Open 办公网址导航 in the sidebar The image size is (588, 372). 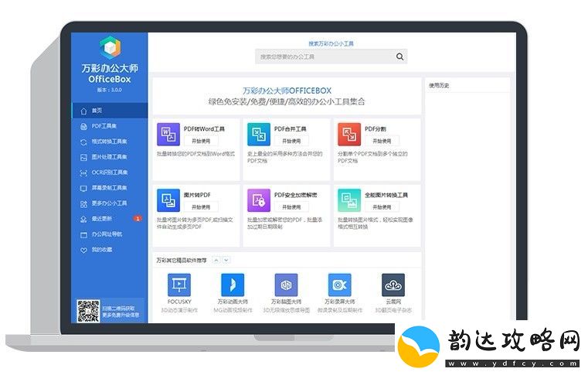(x=110, y=234)
